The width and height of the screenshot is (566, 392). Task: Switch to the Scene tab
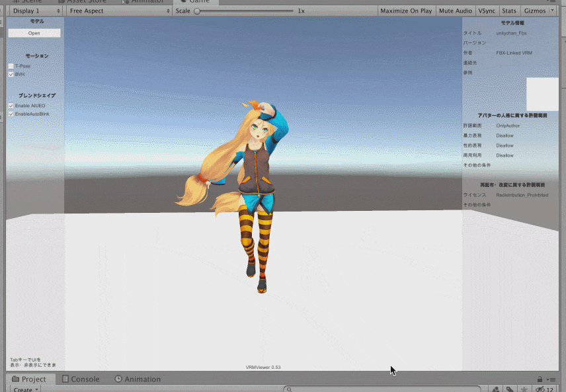click(28, 2)
